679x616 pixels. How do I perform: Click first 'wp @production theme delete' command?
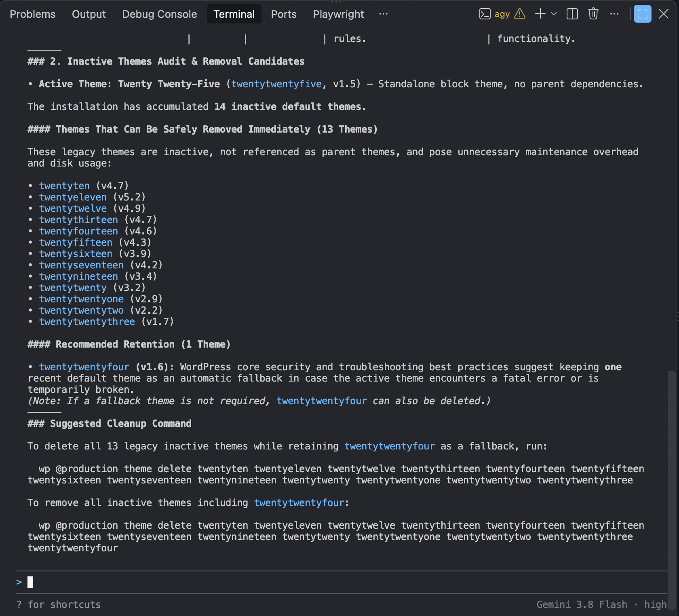pyautogui.click(x=336, y=475)
